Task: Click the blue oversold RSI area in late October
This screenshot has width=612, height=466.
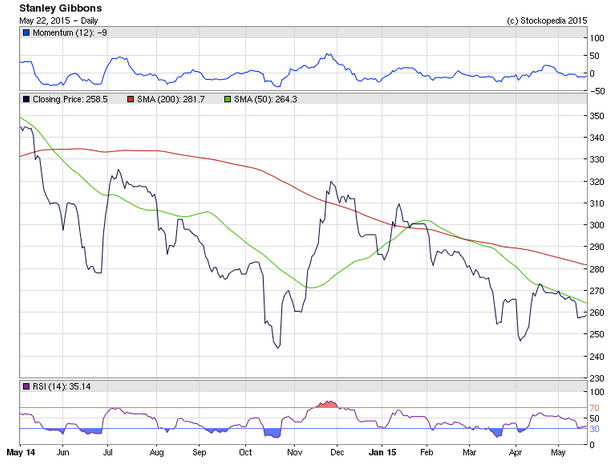Action: [274, 432]
